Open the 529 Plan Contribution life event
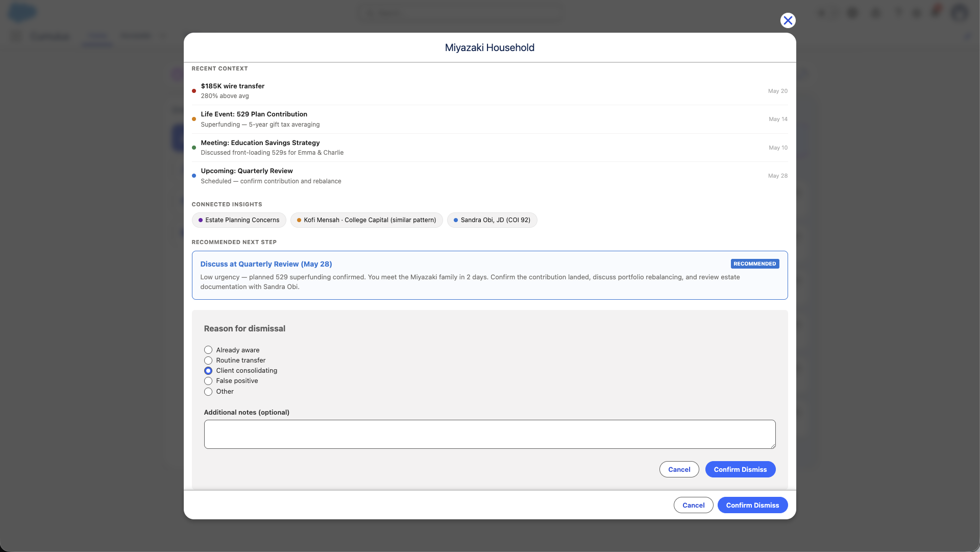 489,119
